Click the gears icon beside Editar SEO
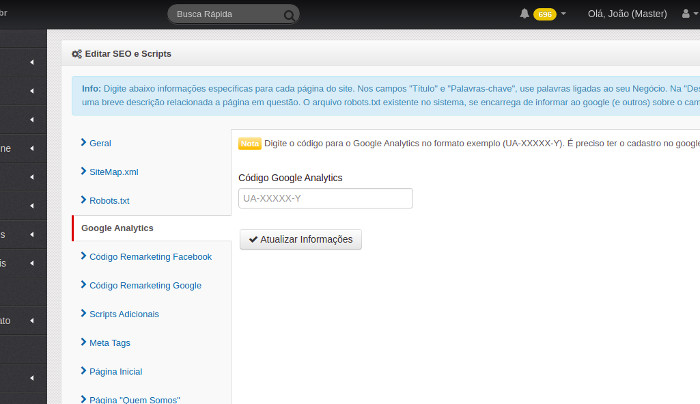Screen dimensions: 700x404 click(77, 54)
